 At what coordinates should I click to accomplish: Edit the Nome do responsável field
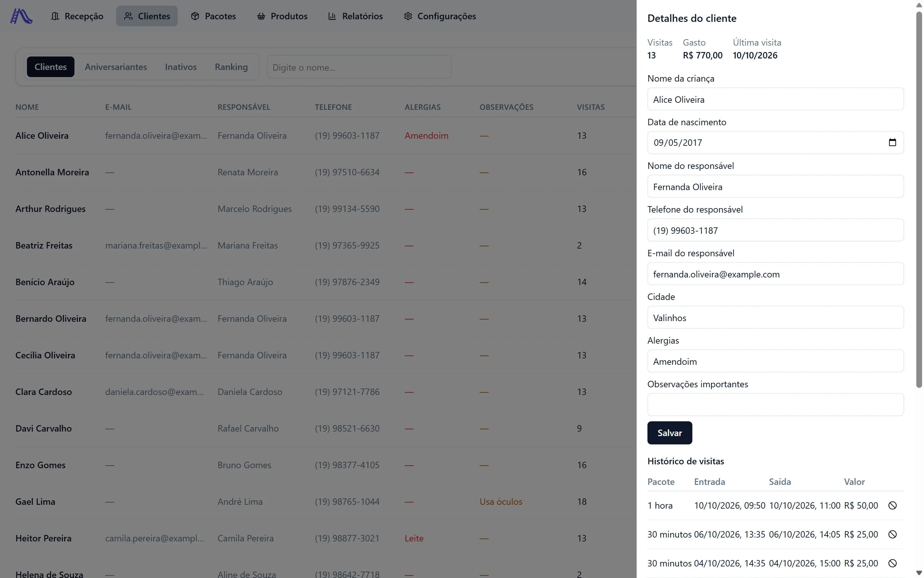(775, 187)
